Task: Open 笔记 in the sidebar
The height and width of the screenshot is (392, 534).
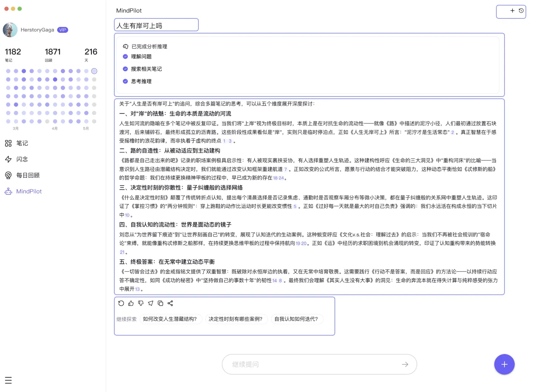Action: [x=22, y=143]
